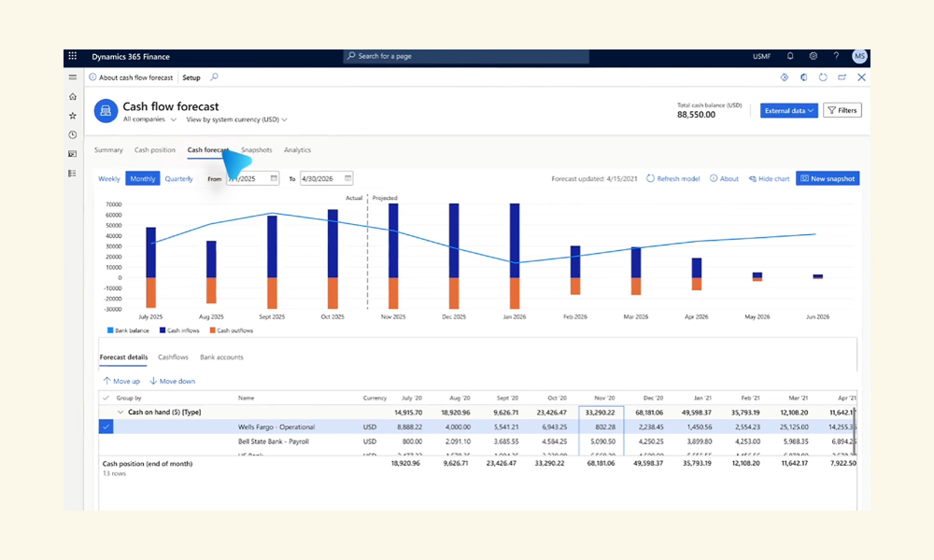Uncheck the Wells Fargo row checkbox

(x=106, y=427)
